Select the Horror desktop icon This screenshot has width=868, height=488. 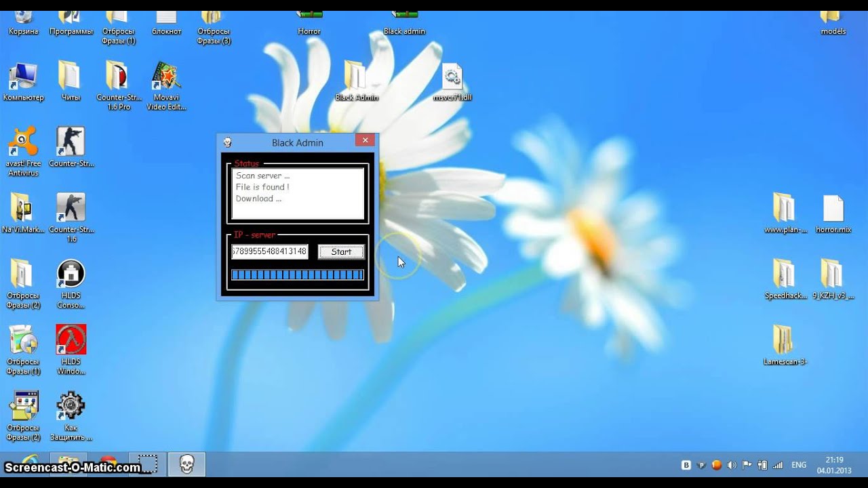(x=309, y=24)
